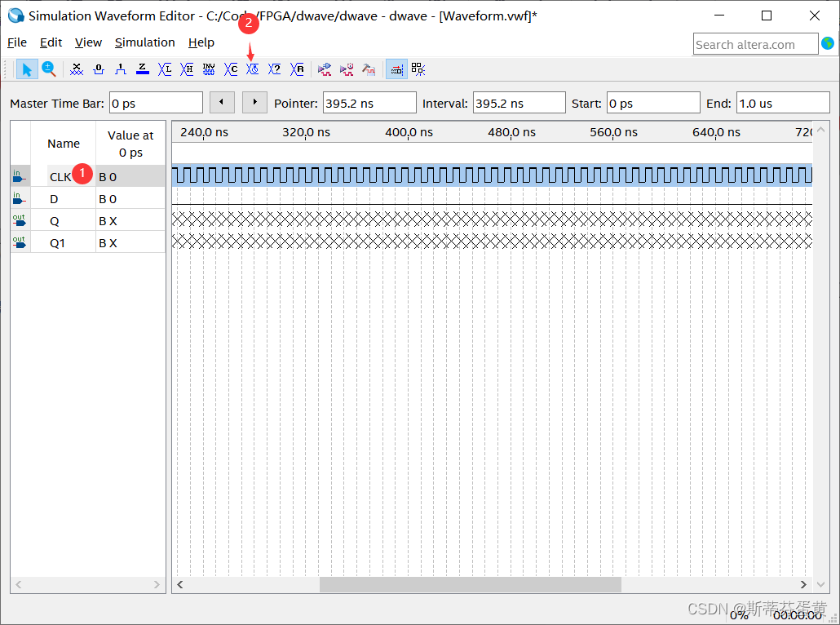Force signal high with Forcing High (1)

[x=121, y=69]
